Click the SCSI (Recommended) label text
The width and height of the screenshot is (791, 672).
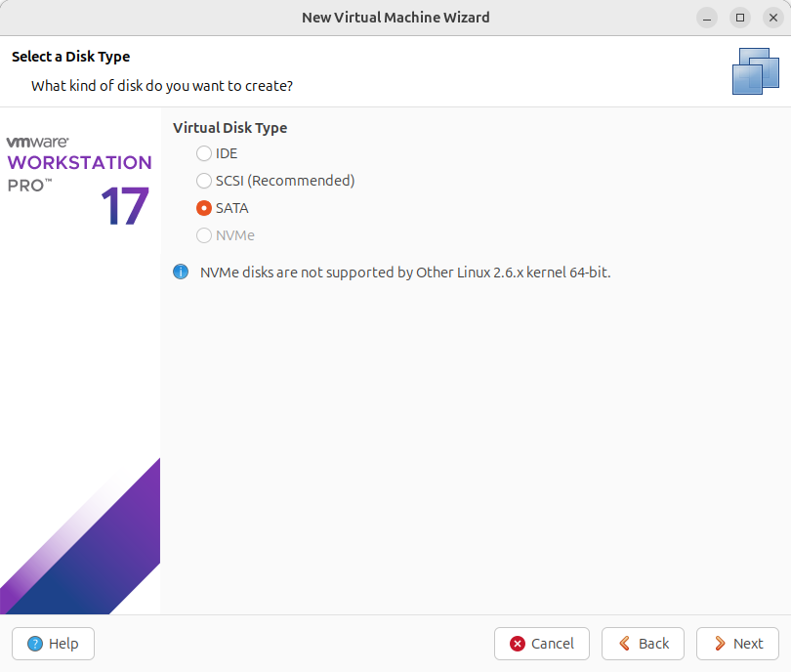pyautogui.click(x=285, y=181)
